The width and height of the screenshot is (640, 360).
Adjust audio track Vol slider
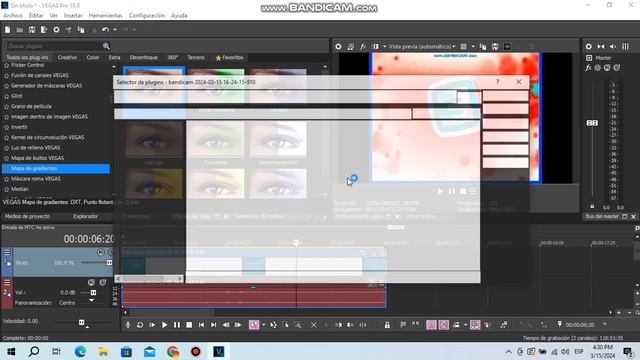(x=93, y=293)
